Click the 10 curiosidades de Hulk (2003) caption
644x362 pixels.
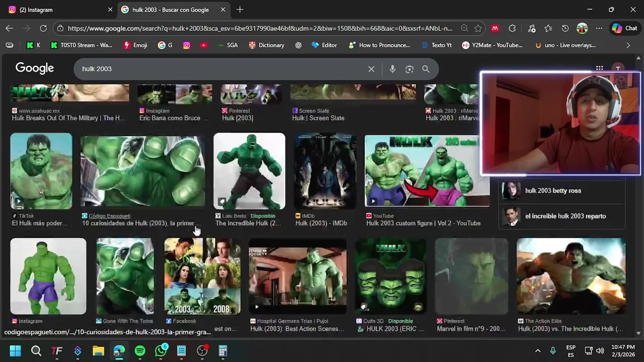coord(141,223)
